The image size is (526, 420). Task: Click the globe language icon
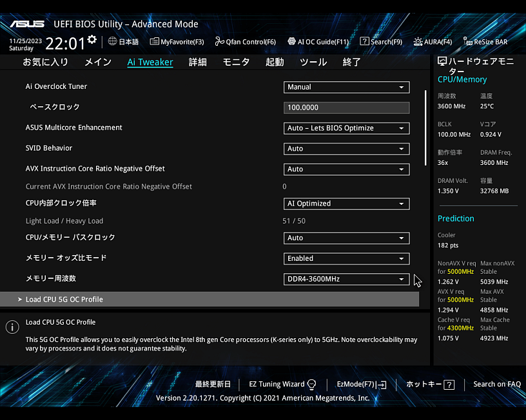coord(112,41)
